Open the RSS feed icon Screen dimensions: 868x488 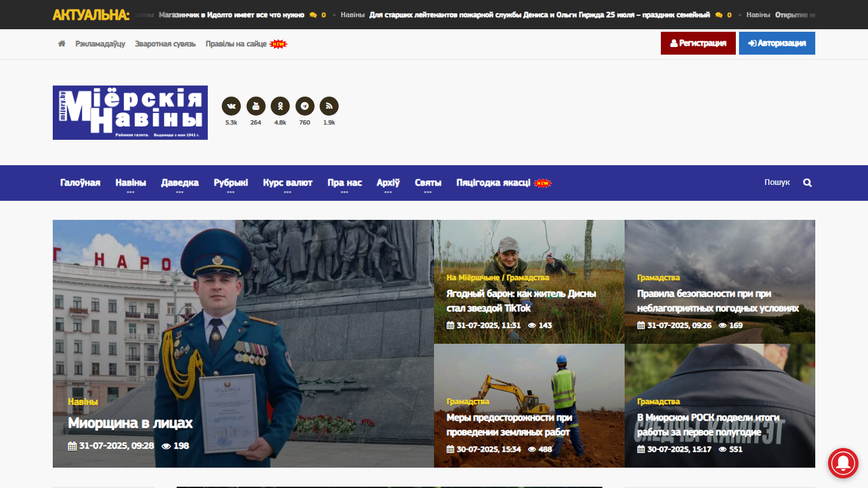pyautogui.click(x=329, y=106)
